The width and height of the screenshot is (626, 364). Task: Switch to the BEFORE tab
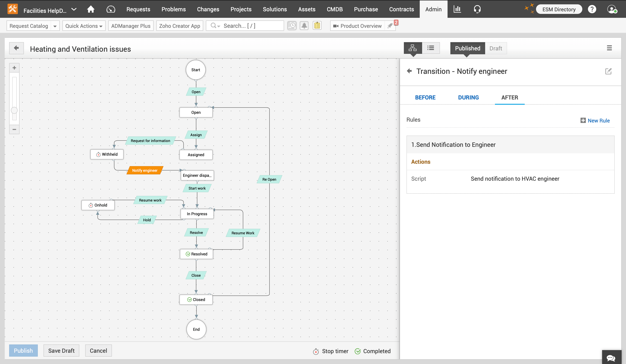(425, 98)
